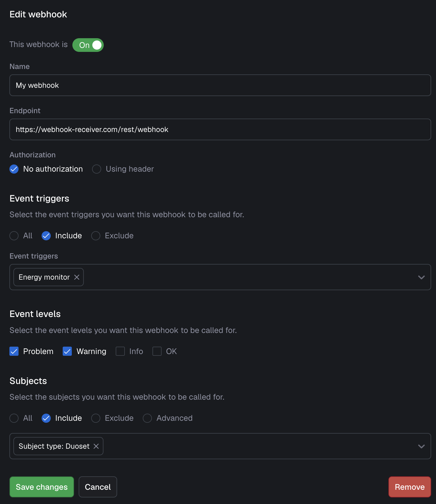This screenshot has width=436, height=504.
Task: Enable the Info event level
Action: [120, 351]
